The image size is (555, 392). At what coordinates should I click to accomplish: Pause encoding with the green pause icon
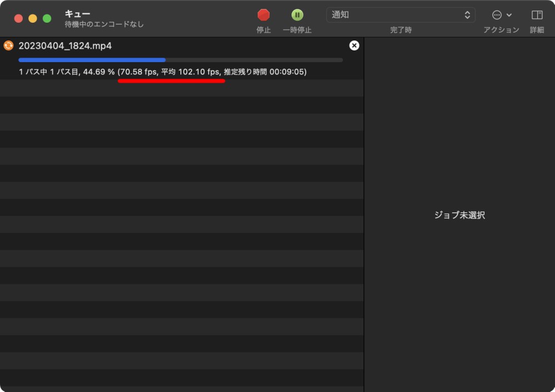coord(297,15)
